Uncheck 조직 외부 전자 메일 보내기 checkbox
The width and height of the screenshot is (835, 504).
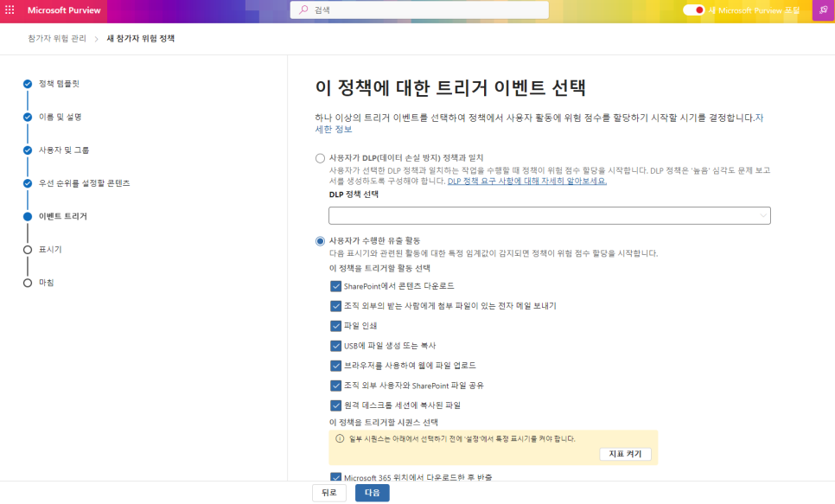pos(335,306)
